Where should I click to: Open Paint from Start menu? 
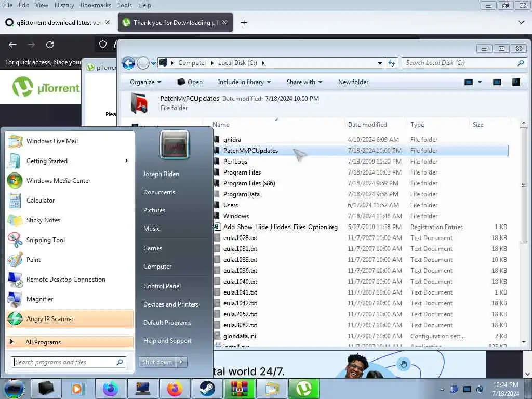click(x=70, y=259)
